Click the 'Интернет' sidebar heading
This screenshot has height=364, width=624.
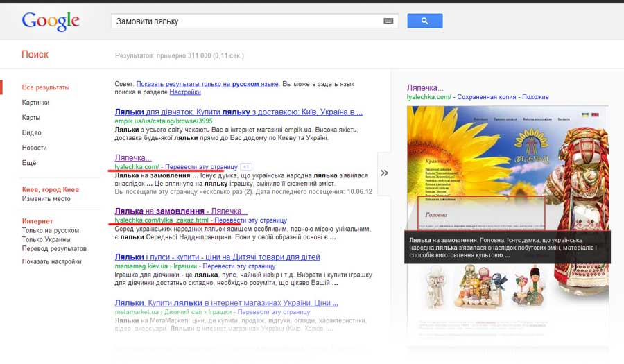click(37, 221)
